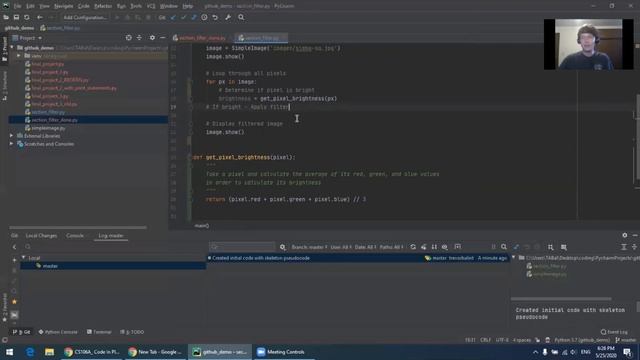Image resolution: width=640 pixels, height=360 pixels.
Task: Open the Paths: All filter dropdown
Action: pos(391,247)
